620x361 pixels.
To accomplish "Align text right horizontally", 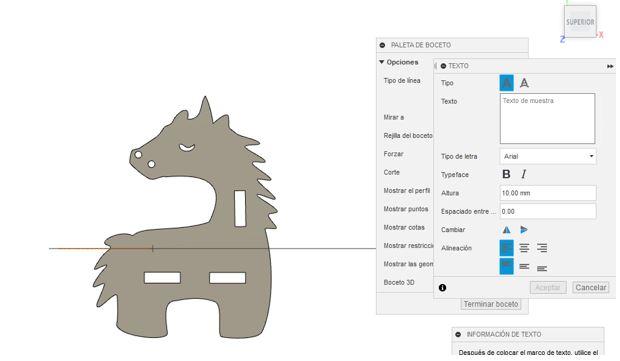I will pos(542,248).
